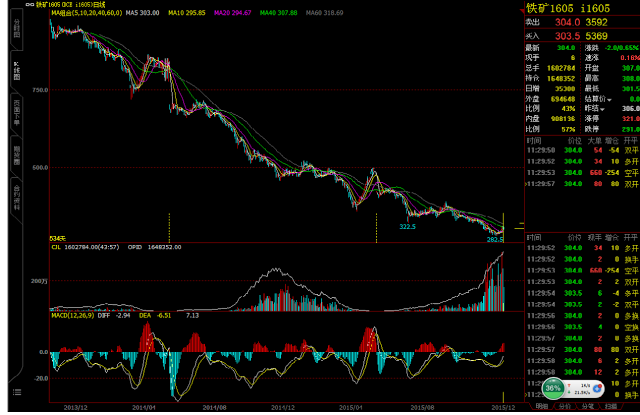Click the 2014/08 date axis label

215,407
